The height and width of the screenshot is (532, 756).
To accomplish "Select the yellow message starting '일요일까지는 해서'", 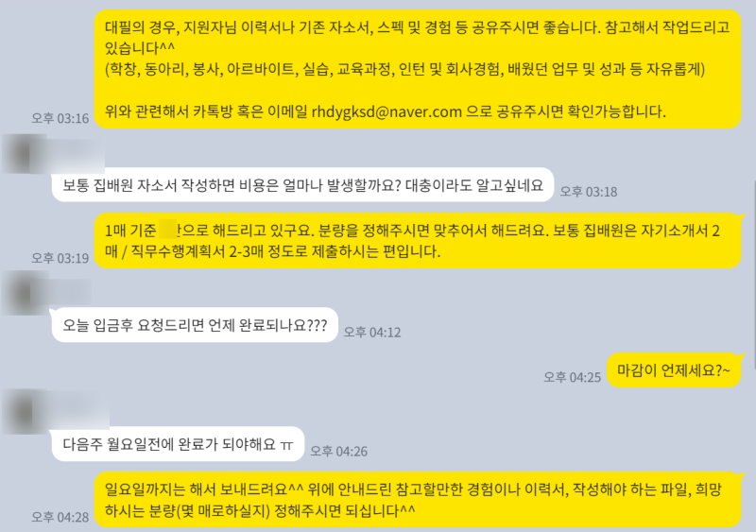I will [x=418, y=500].
